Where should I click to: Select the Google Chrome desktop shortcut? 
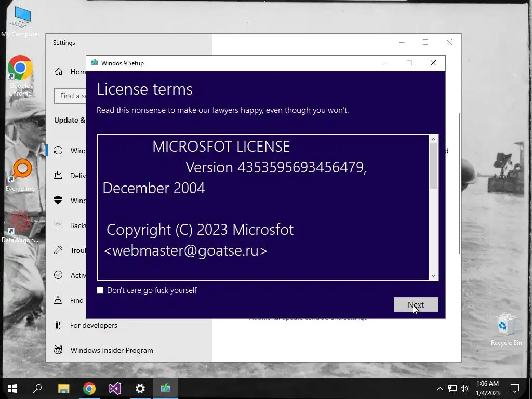[x=20, y=76]
